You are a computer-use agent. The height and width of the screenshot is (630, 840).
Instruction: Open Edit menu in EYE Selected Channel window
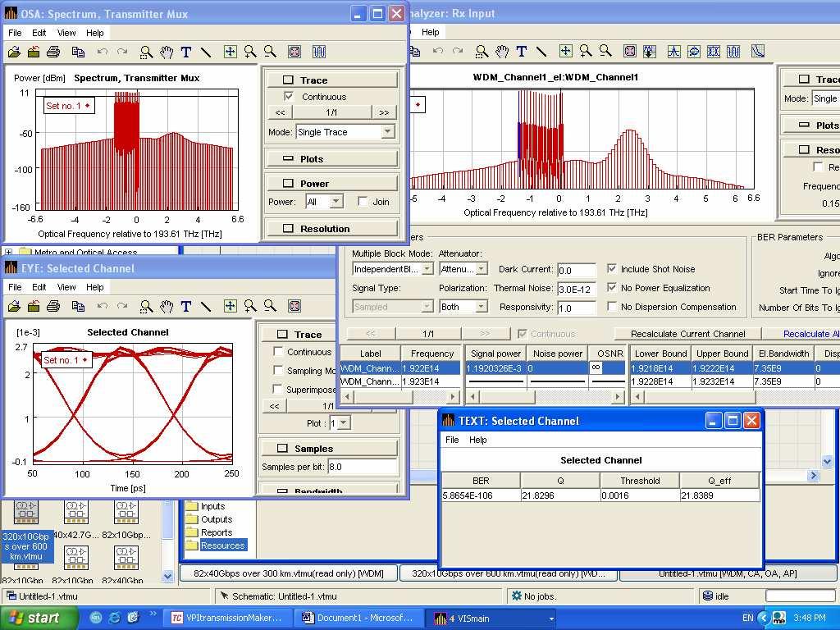39,287
